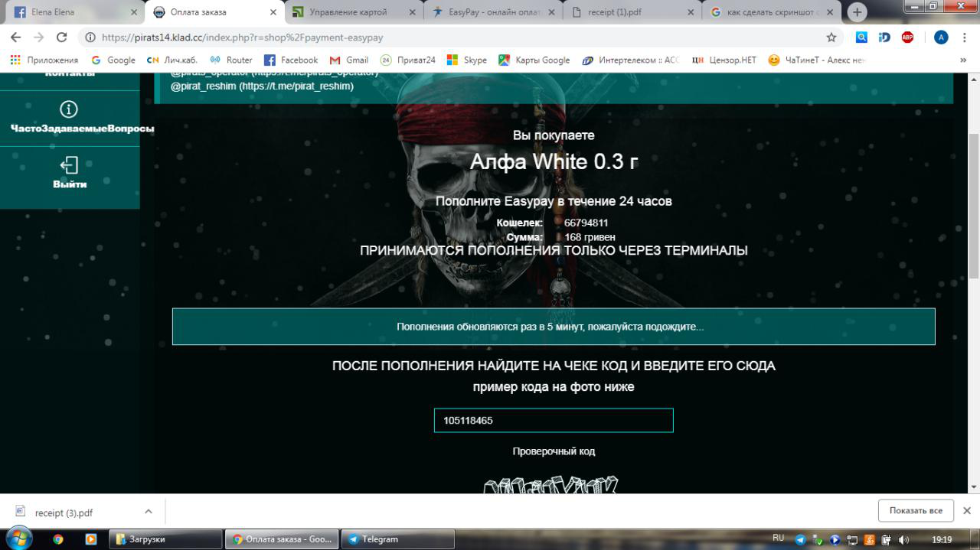Open the Chrome three-dot menu

point(964,37)
